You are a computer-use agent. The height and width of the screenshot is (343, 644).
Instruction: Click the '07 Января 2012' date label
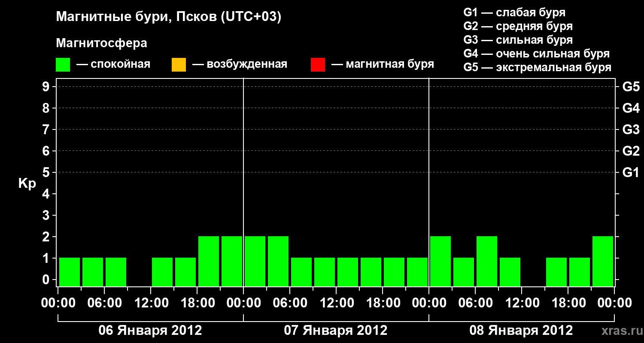click(x=336, y=331)
